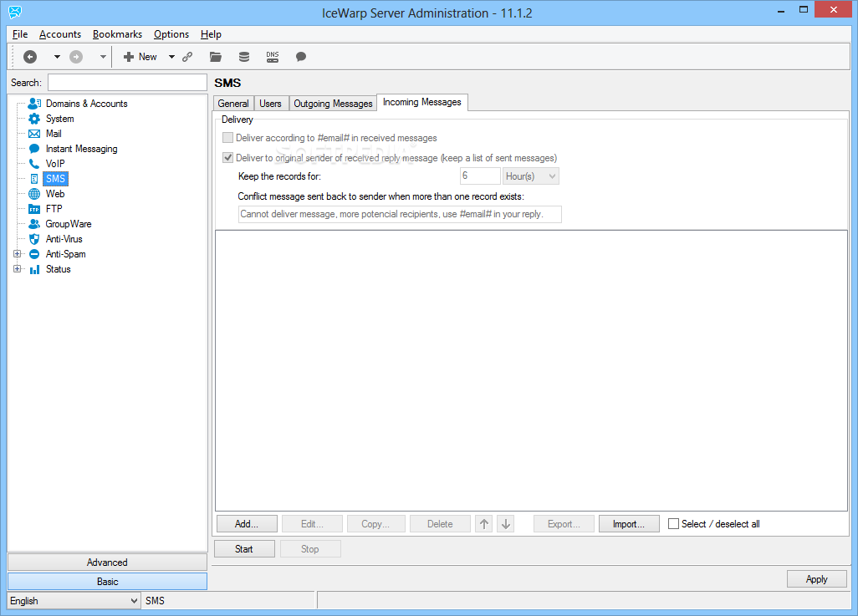Click the GroupWare people icon
Screen dimensions: 858x616
(34, 224)
